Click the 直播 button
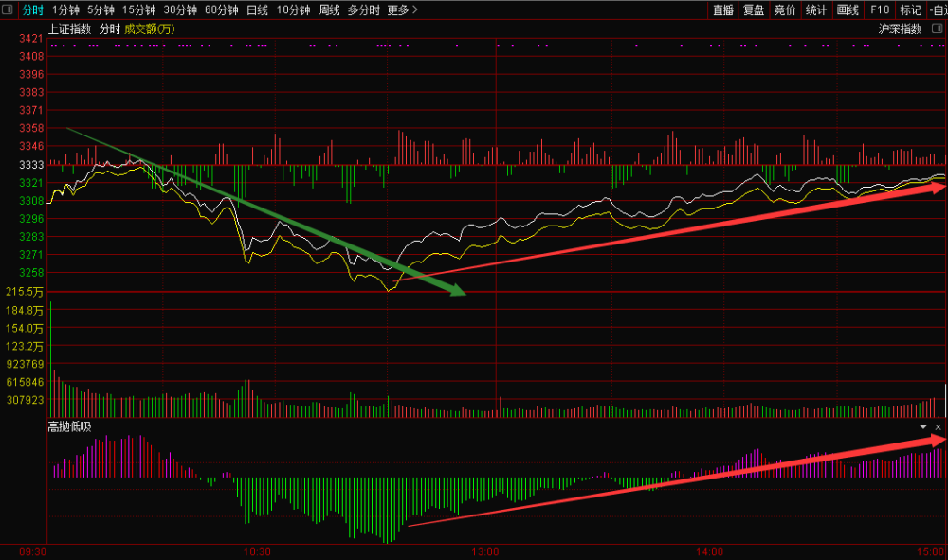The image size is (948, 560). (723, 9)
